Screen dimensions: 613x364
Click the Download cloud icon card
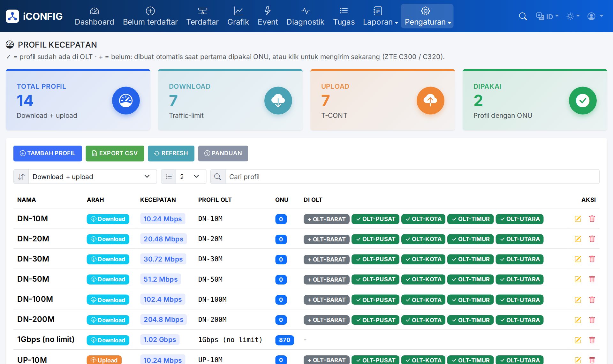278,101
